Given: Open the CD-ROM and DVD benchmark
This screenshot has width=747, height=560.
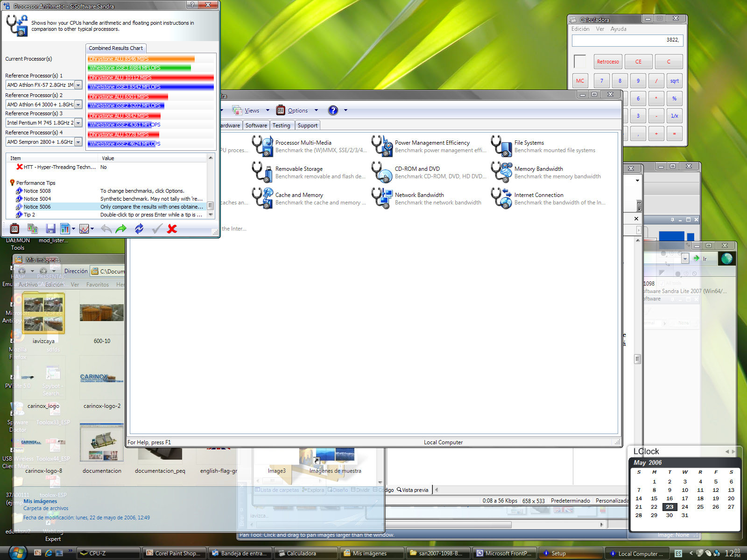Looking at the screenshot, I should [x=382, y=172].
